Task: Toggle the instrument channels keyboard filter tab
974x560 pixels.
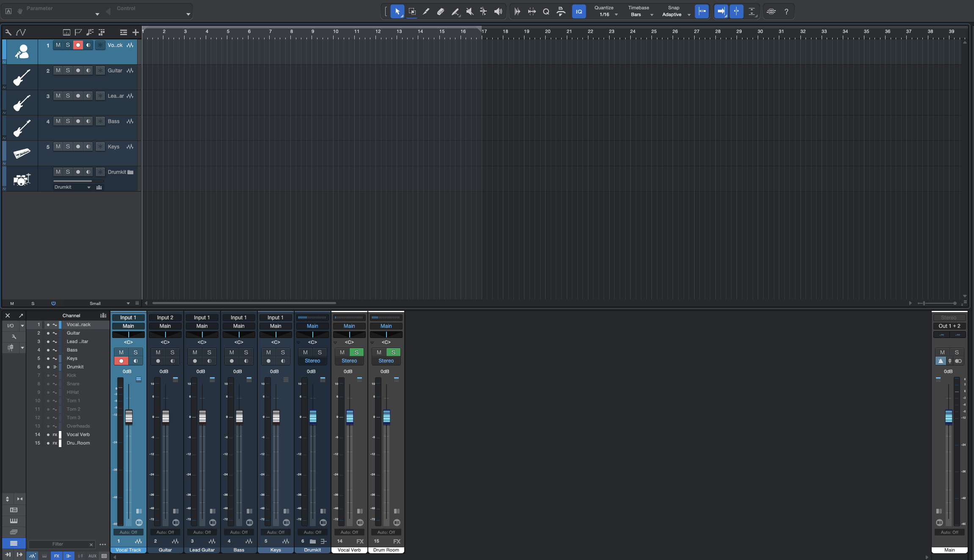Action: pyautogui.click(x=44, y=556)
